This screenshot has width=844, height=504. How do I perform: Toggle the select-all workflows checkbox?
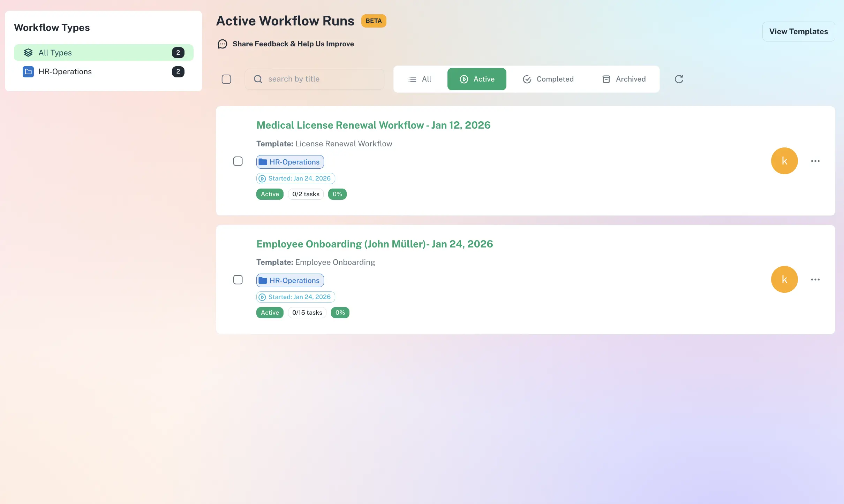(226, 79)
